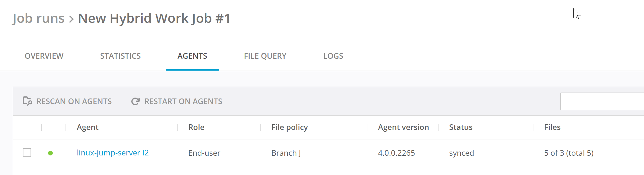
Task: Open the Overview tab
Action: 44,56
